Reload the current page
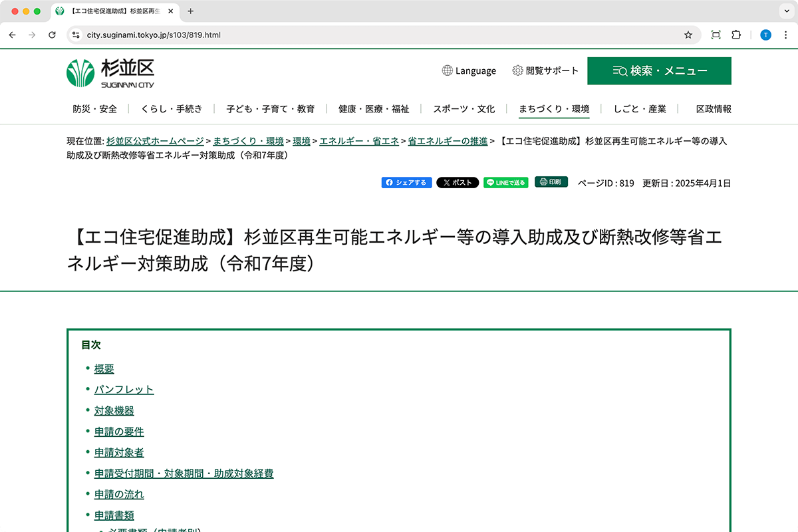798x532 pixels. coord(52,35)
